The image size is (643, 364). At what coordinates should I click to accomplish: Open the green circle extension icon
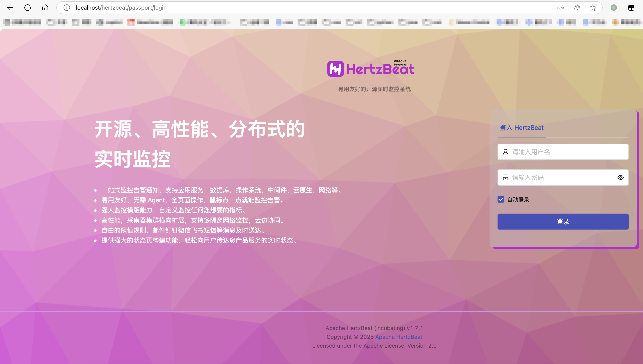pyautogui.click(x=614, y=8)
